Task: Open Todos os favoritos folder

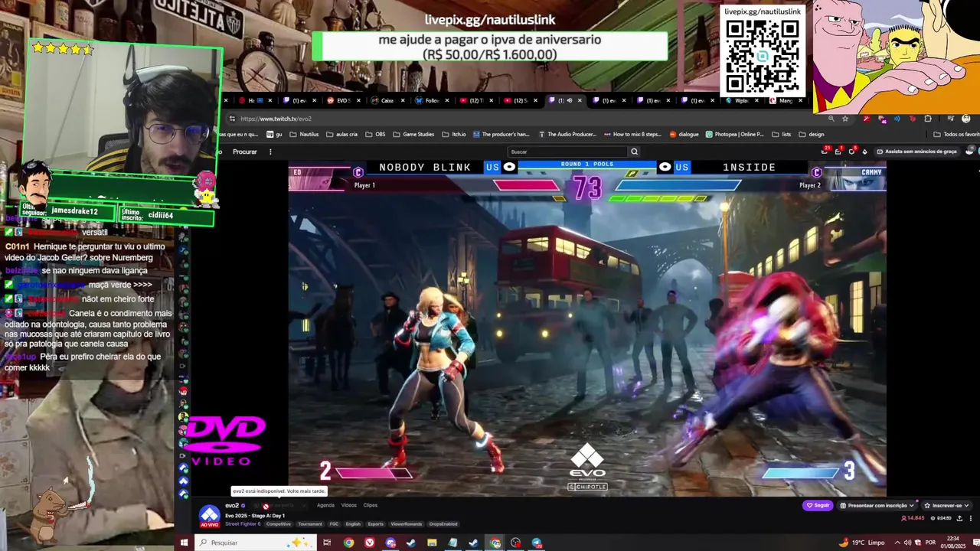Action: [x=956, y=134]
